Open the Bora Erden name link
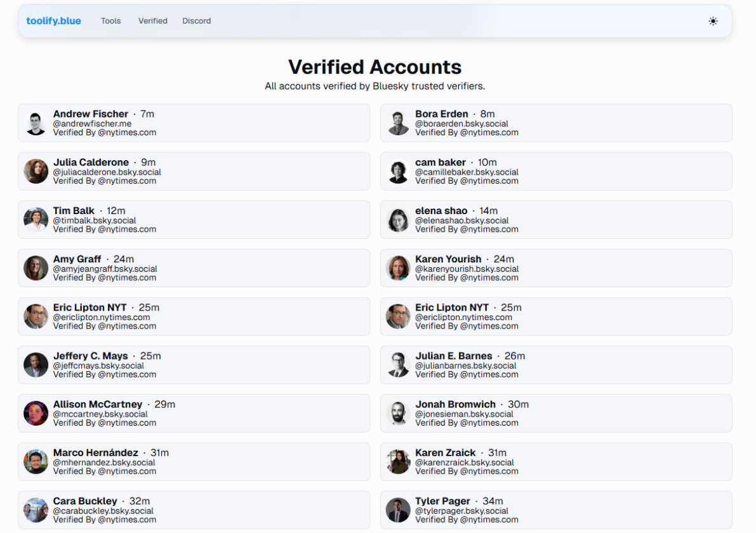Image resolution: width=756 pixels, height=533 pixels. pyautogui.click(x=442, y=114)
